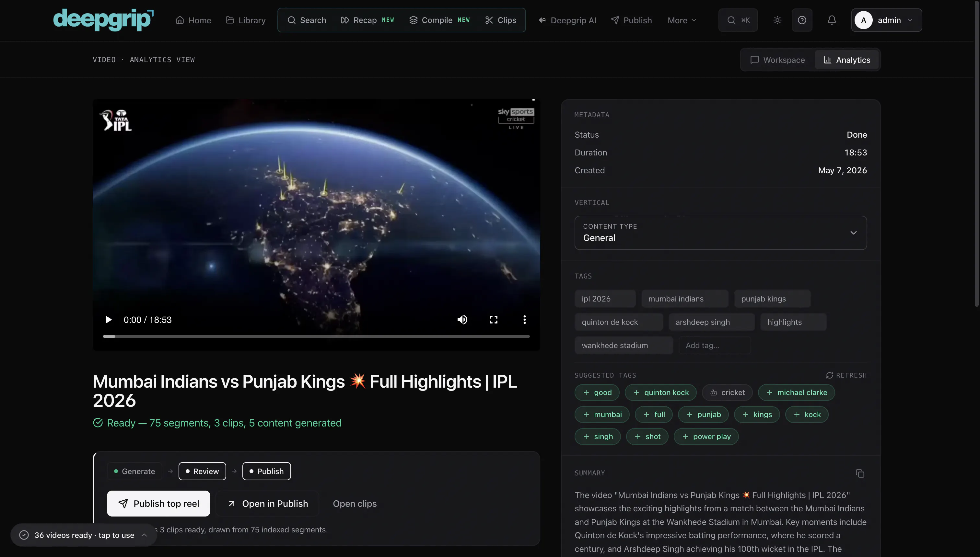This screenshot has height=557, width=980.
Task: Add suggested tag power play
Action: pos(706,436)
